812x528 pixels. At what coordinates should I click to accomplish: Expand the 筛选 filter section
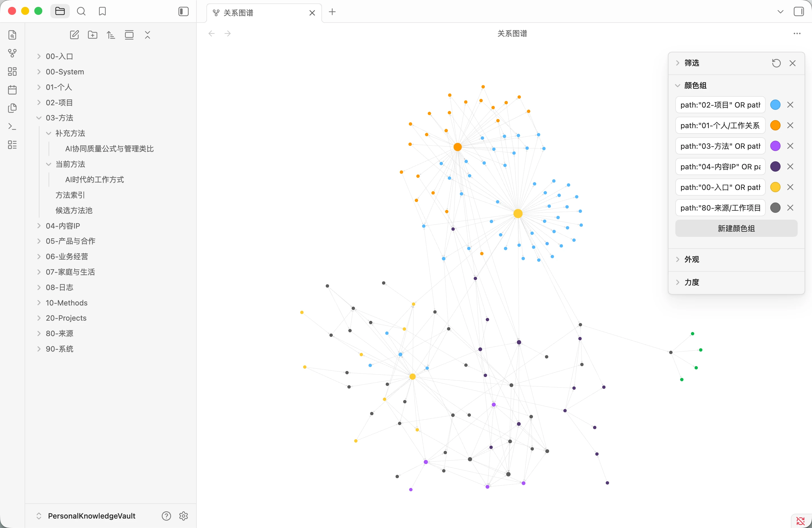[692, 63]
